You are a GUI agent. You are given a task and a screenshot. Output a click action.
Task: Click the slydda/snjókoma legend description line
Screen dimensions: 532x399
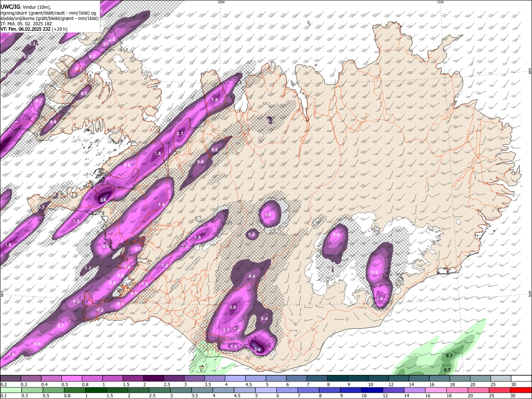tap(49, 18)
